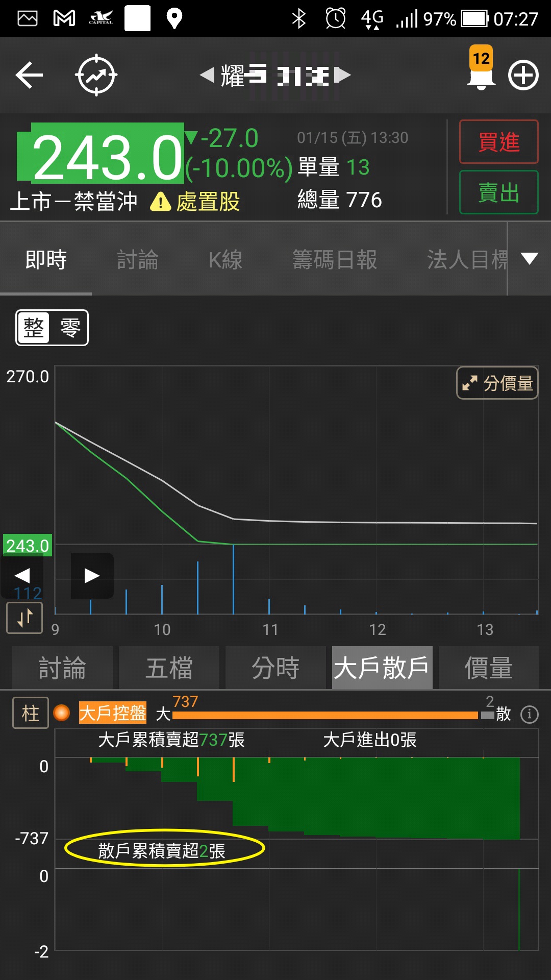The height and width of the screenshot is (980, 551).
Task: Open the chart target analysis icon
Action: pyautogui.click(x=96, y=76)
